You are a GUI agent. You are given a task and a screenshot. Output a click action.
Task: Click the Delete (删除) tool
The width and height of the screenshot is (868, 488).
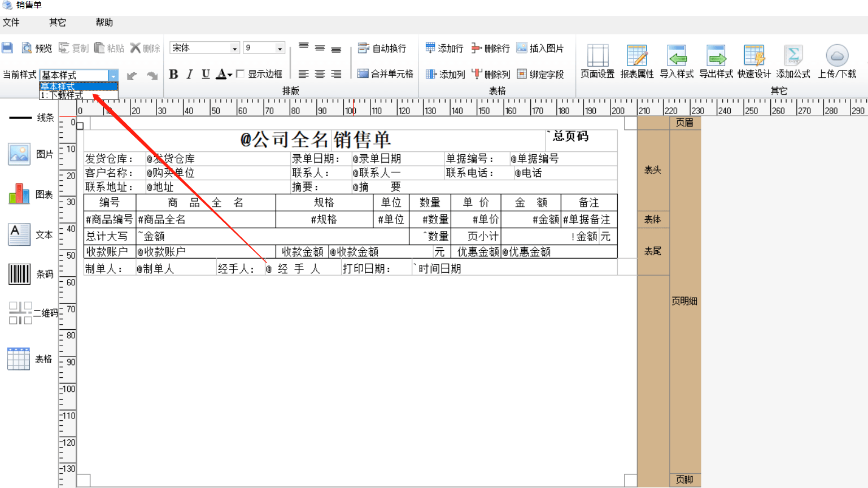145,49
